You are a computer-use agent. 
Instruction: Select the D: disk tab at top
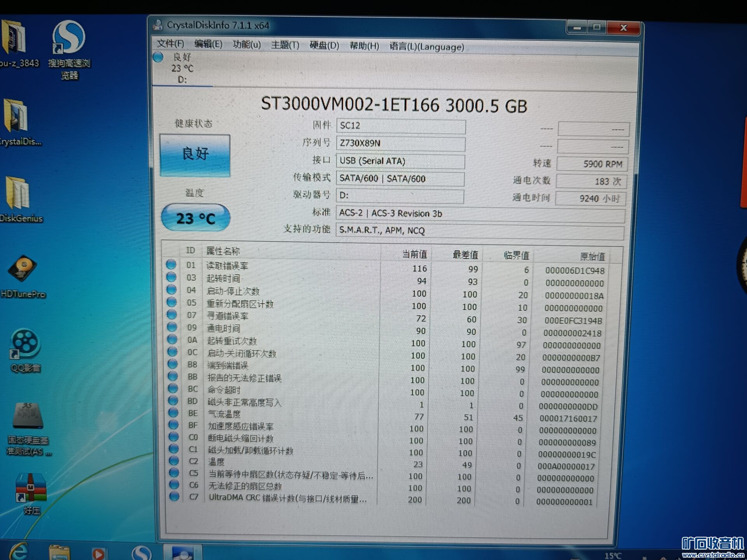click(x=182, y=68)
